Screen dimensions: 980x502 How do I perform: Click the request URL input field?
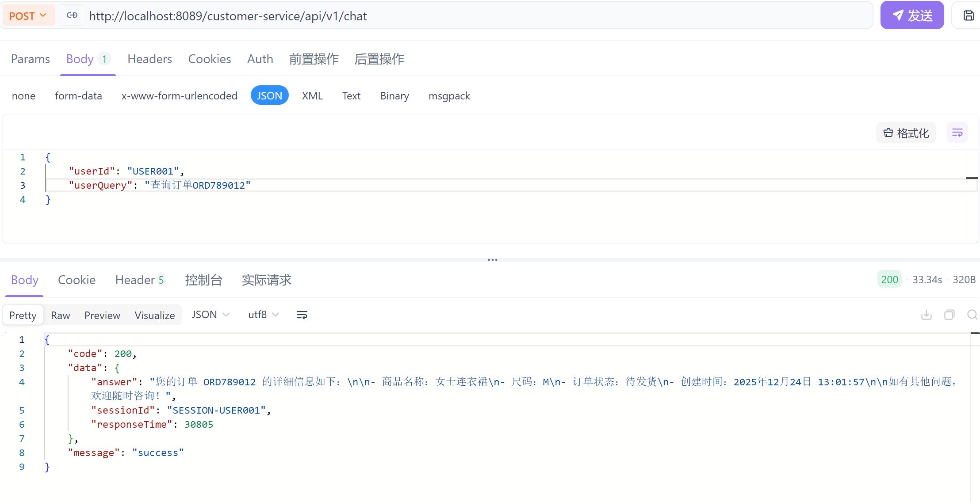[442, 16]
